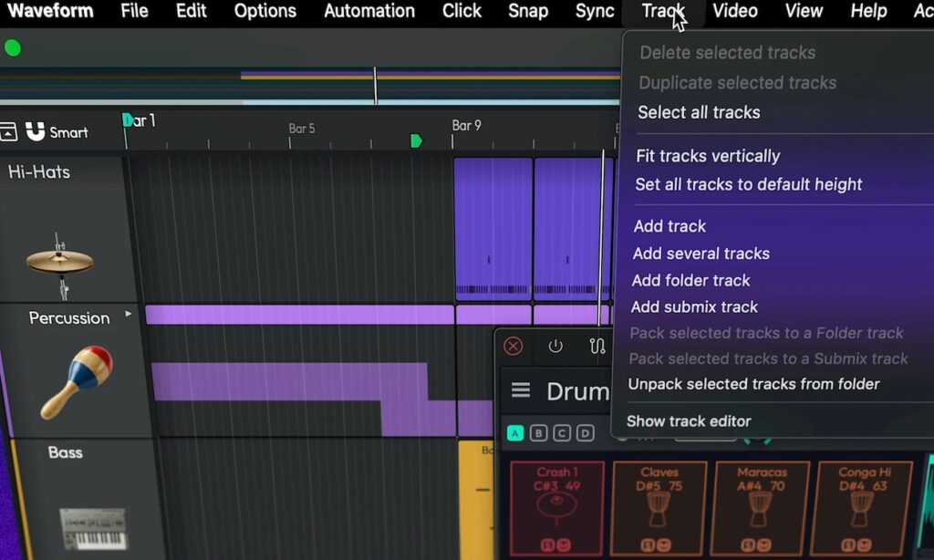Choose Show track editor
934x560 pixels.
coord(689,421)
